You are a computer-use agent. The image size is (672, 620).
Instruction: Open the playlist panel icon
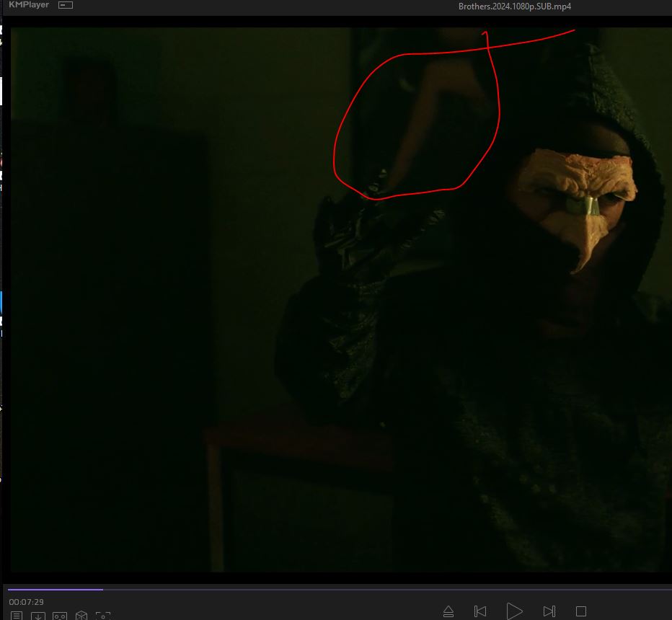(x=17, y=616)
